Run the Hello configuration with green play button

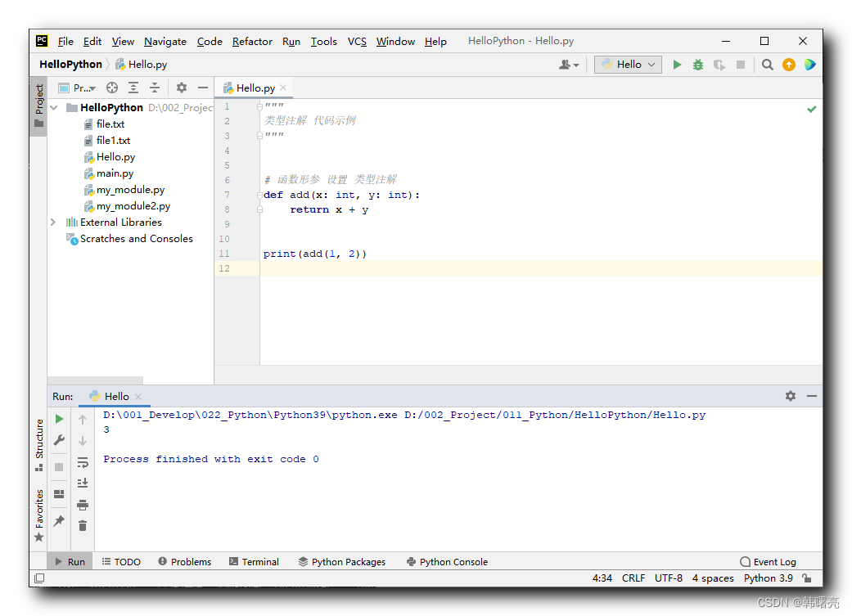click(x=677, y=65)
